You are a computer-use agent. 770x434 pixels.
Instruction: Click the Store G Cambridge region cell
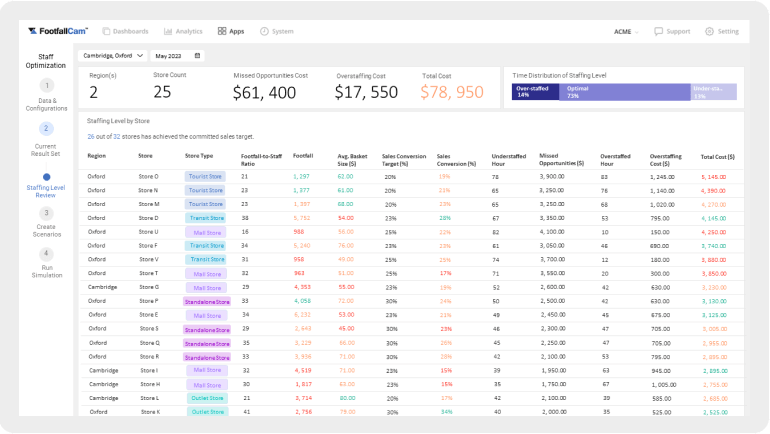[102, 287]
